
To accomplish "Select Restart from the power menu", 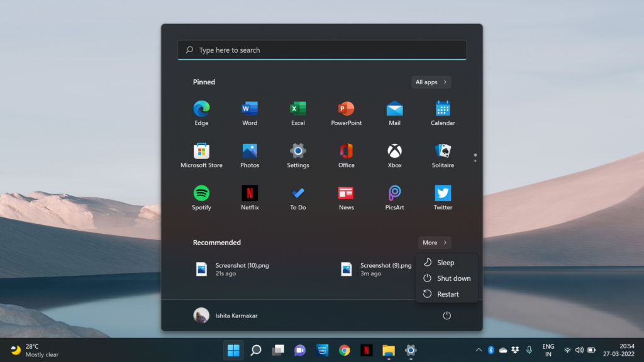I will [447, 294].
